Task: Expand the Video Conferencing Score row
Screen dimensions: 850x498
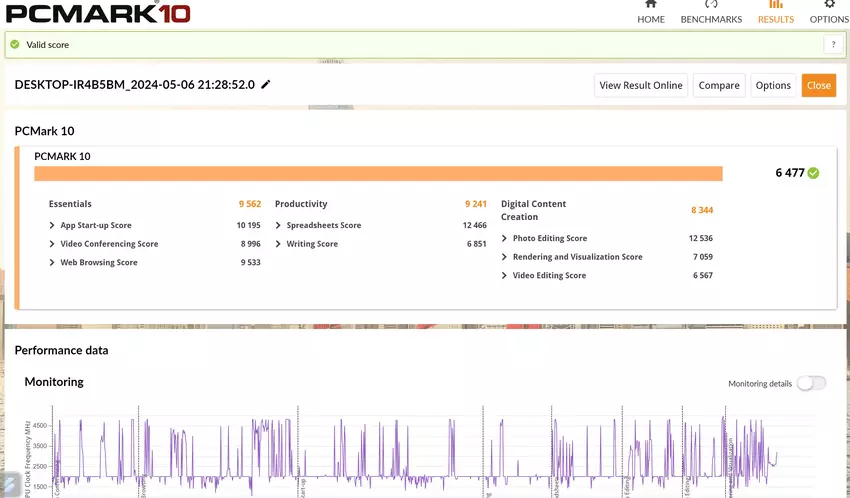Action: coord(52,244)
